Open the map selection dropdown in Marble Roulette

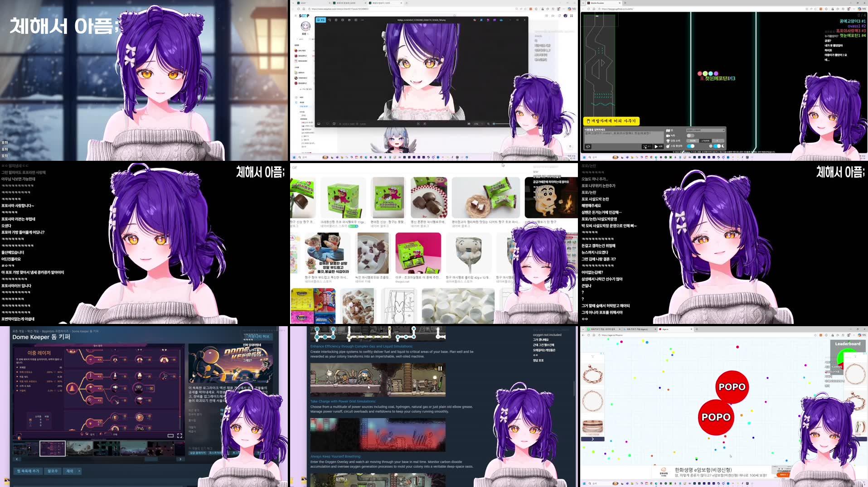[x=706, y=130]
